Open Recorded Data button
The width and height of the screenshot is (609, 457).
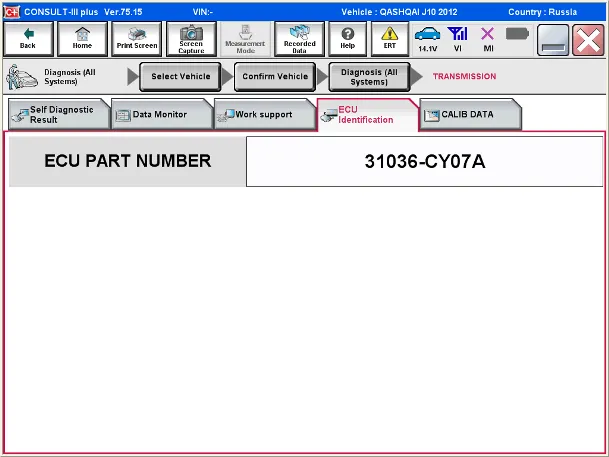click(299, 39)
